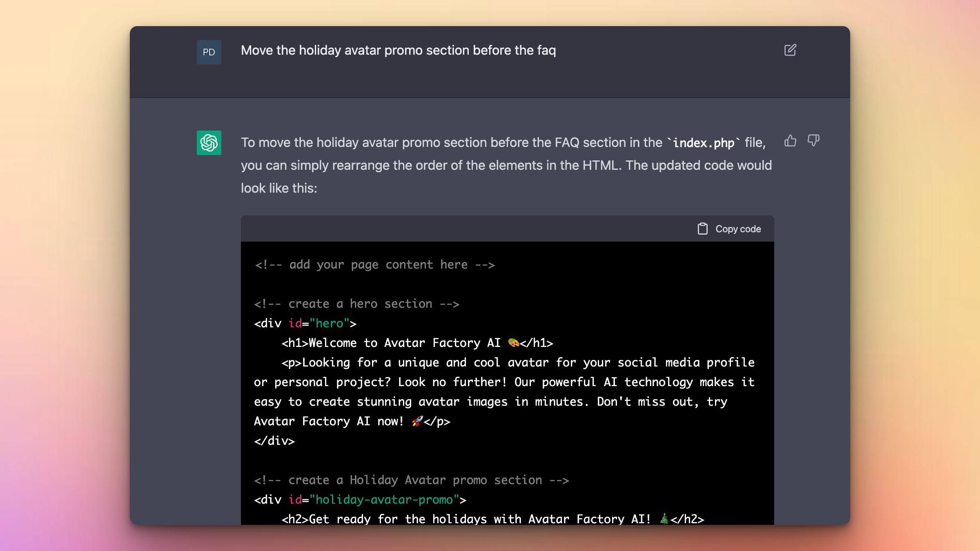Click the div id="holiday-avatar-promo" line
The width and height of the screenshot is (980, 551).
(x=360, y=500)
